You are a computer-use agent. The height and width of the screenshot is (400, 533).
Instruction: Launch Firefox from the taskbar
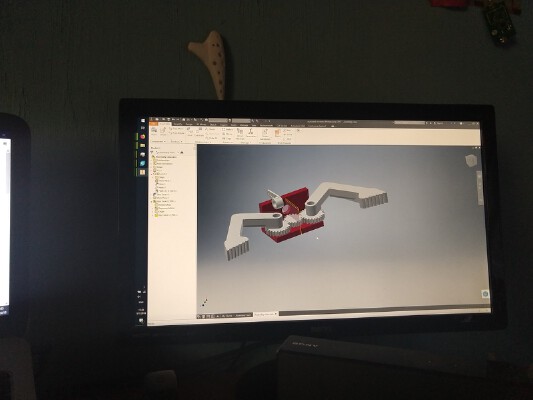pyautogui.click(x=143, y=137)
